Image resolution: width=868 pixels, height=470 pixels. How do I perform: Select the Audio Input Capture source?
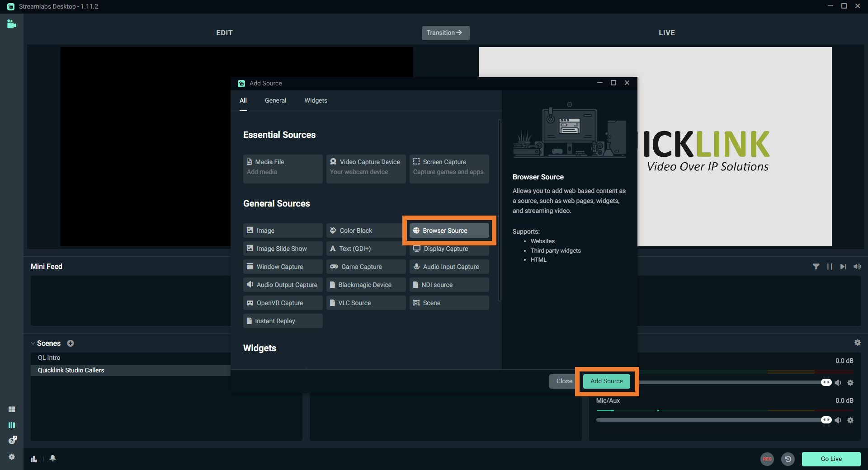[x=449, y=267]
